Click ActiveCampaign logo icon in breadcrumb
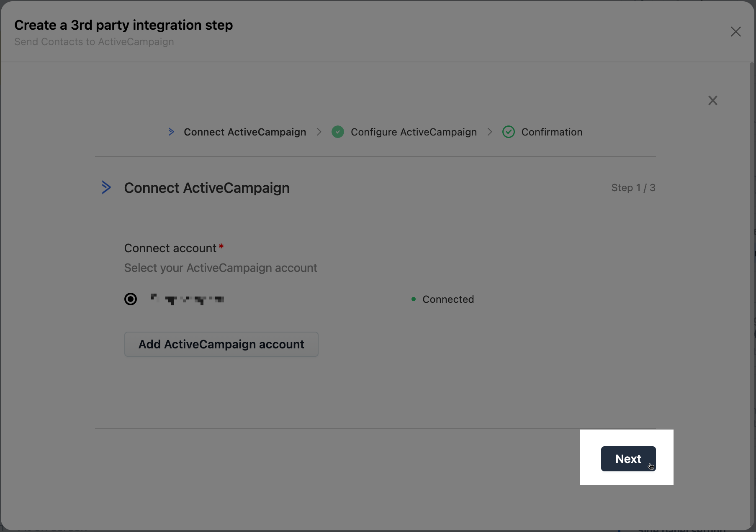 point(171,132)
